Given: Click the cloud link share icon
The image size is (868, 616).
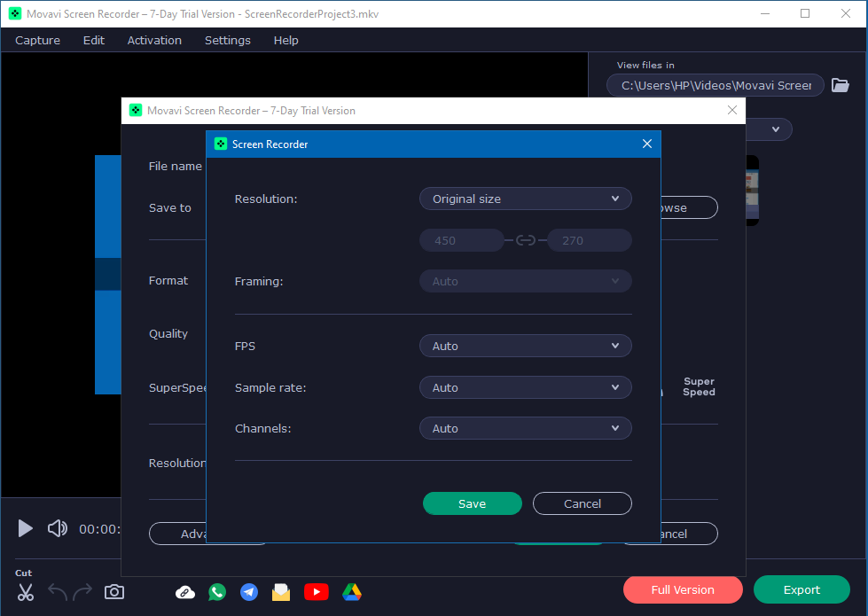Looking at the screenshot, I should tap(185, 592).
